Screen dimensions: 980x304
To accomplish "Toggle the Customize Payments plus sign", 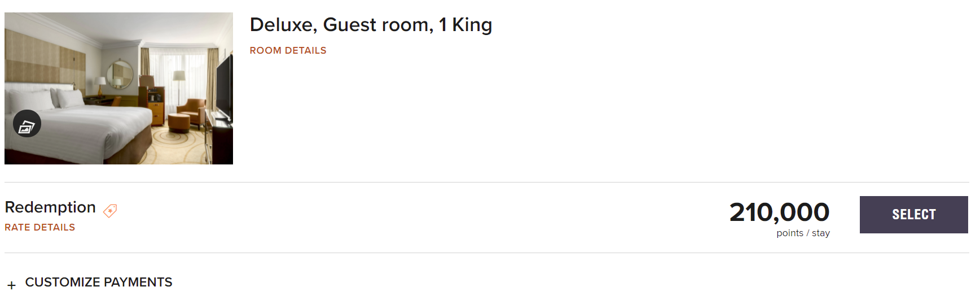I will pos(11,285).
